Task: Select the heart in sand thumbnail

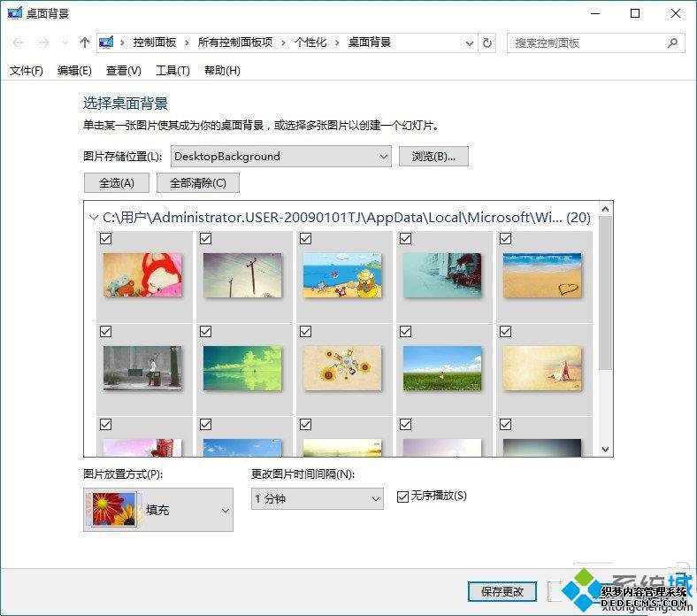Action: pyautogui.click(x=542, y=275)
